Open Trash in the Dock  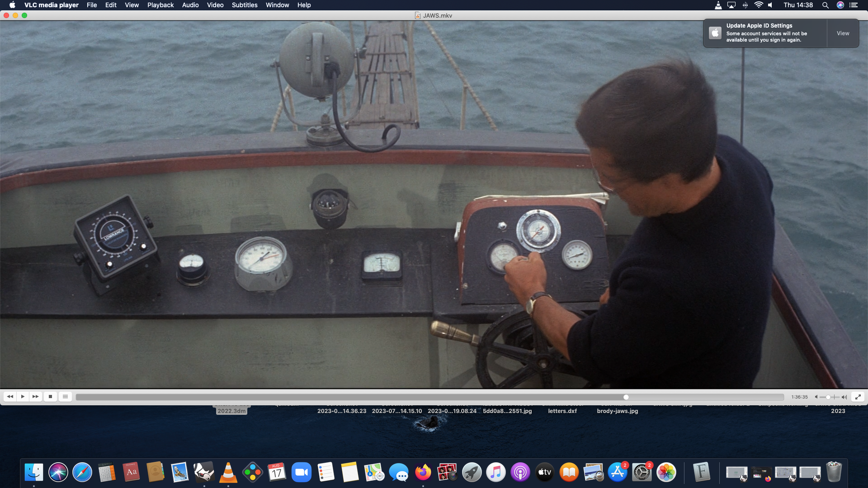[834, 473]
